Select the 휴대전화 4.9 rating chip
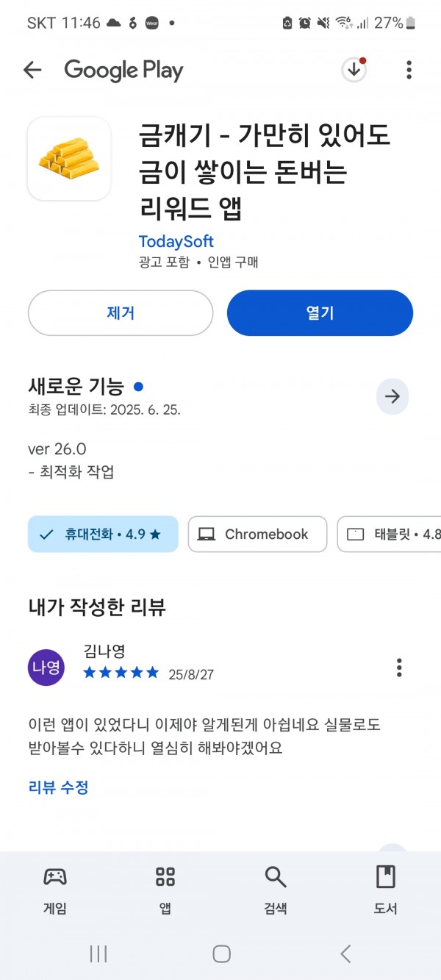Image resolution: width=441 pixels, height=980 pixels. tap(103, 534)
